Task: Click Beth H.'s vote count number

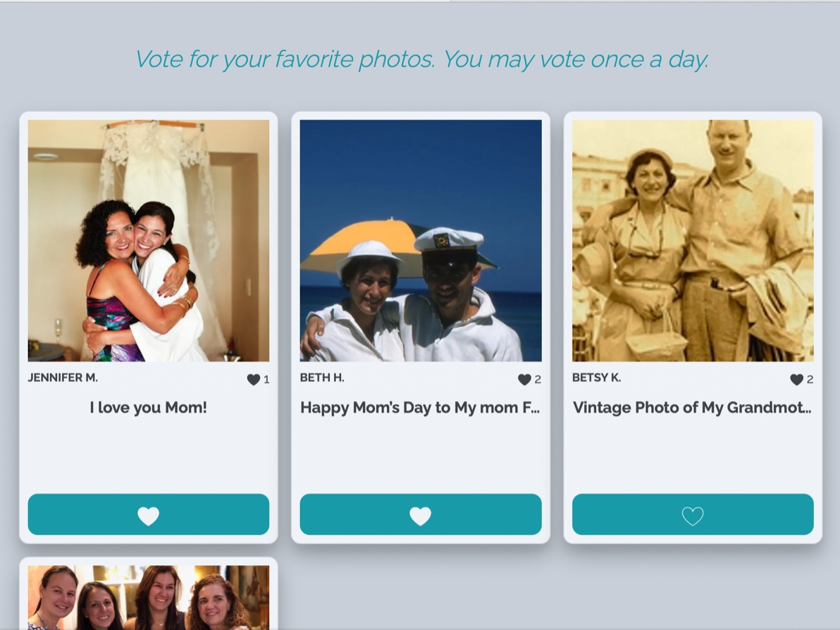Action: [538, 380]
